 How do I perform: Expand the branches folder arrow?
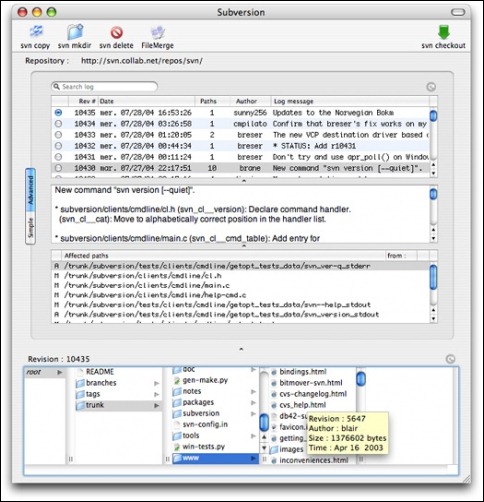[x=156, y=383]
